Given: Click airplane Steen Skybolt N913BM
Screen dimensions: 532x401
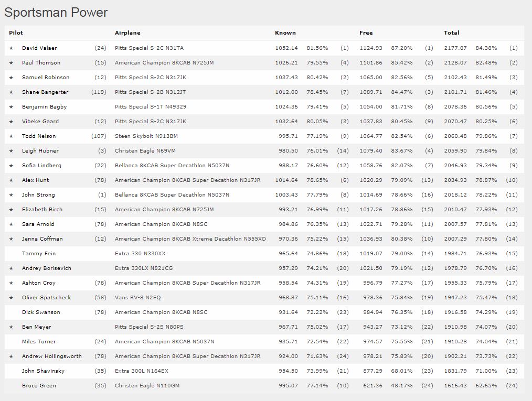Looking at the screenshot, I should [146, 136].
